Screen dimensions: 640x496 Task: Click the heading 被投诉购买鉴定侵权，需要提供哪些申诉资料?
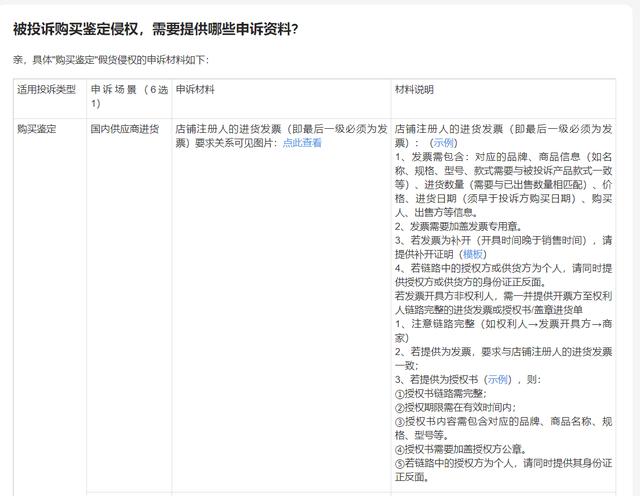[x=156, y=29]
